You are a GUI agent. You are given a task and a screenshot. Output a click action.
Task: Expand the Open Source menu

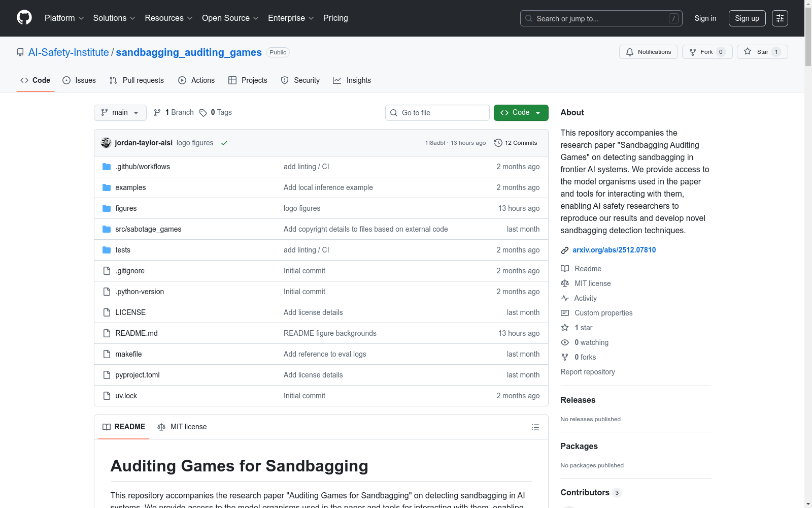[x=230, y=18]
